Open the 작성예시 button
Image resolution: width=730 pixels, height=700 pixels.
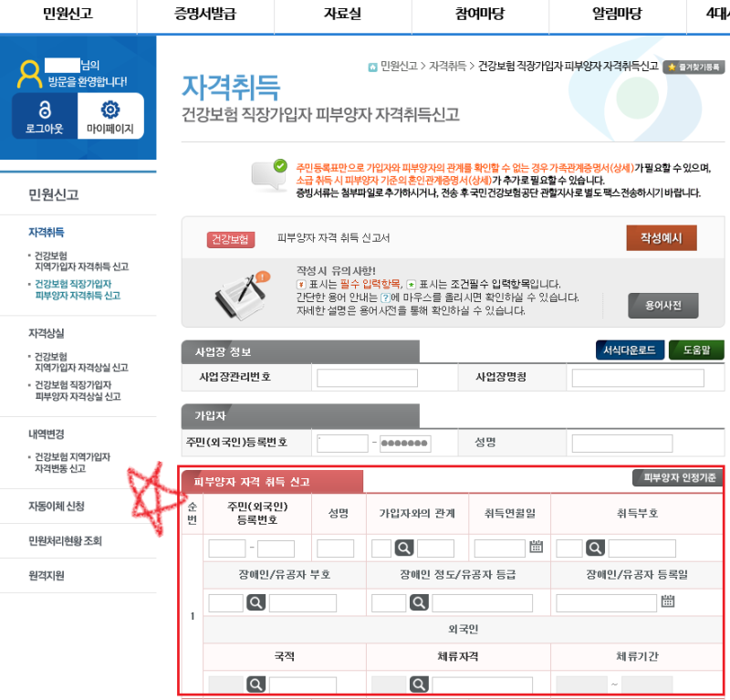tap(660, 236)
